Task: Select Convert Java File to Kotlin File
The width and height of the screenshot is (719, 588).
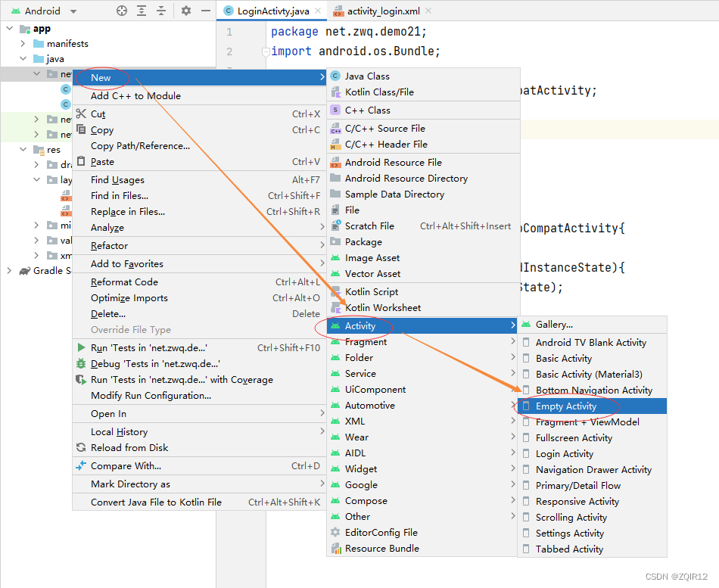Action: point(199,502)
